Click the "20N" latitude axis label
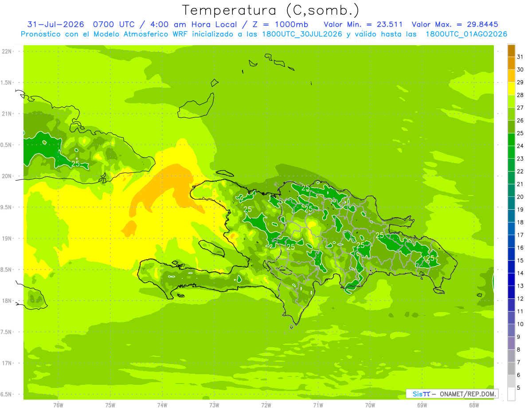This screenshot has width=532, height=411. [x=7, y=176]
